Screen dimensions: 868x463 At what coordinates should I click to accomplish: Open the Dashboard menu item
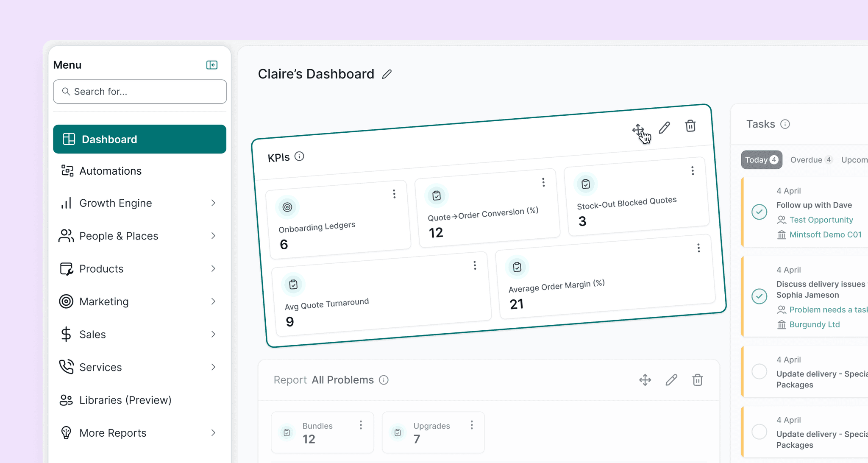(140, 139)
